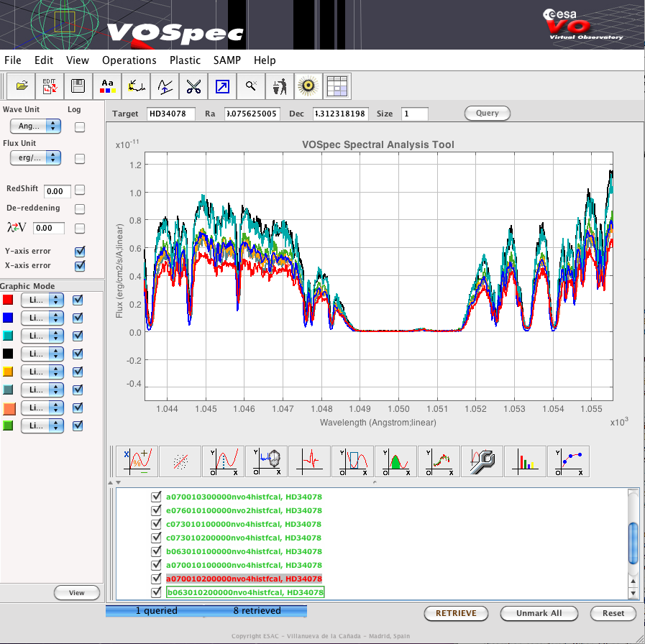Viewport: 645px width, 644px height.
Task: Open the teal spectrum graphic mode dropdown
Action: pos(42,336)
